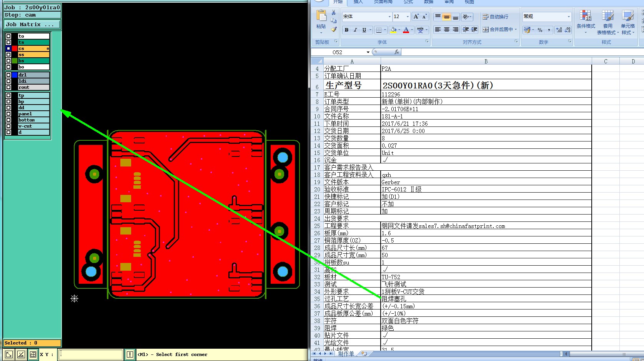
Task: Click the Decrease Indent icon
Action: pos(466,30)
